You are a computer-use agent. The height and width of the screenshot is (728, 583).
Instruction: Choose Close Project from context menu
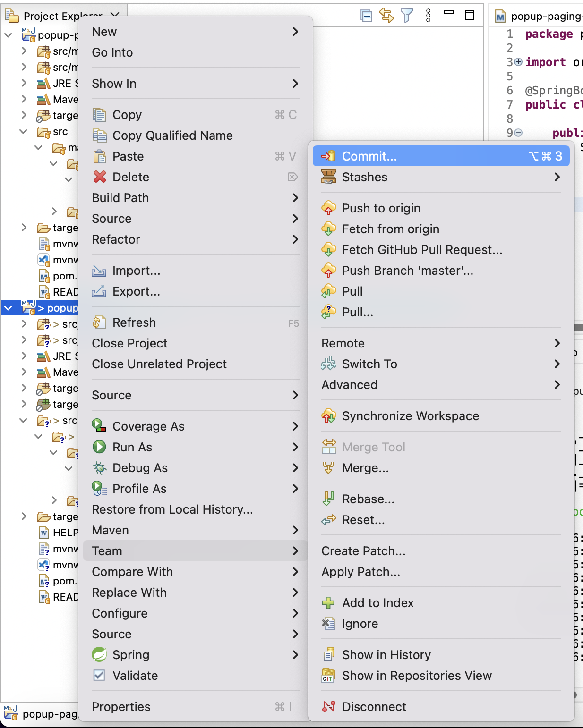(195, 343)
